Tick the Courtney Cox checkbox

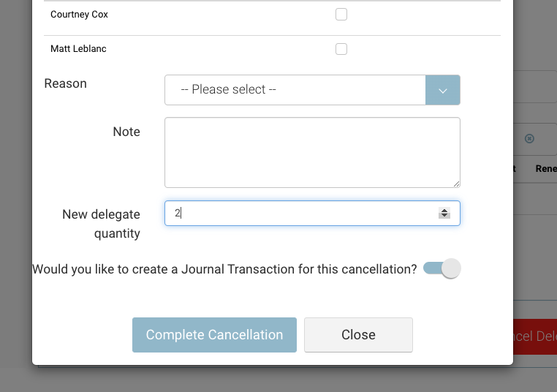(341, 15)
